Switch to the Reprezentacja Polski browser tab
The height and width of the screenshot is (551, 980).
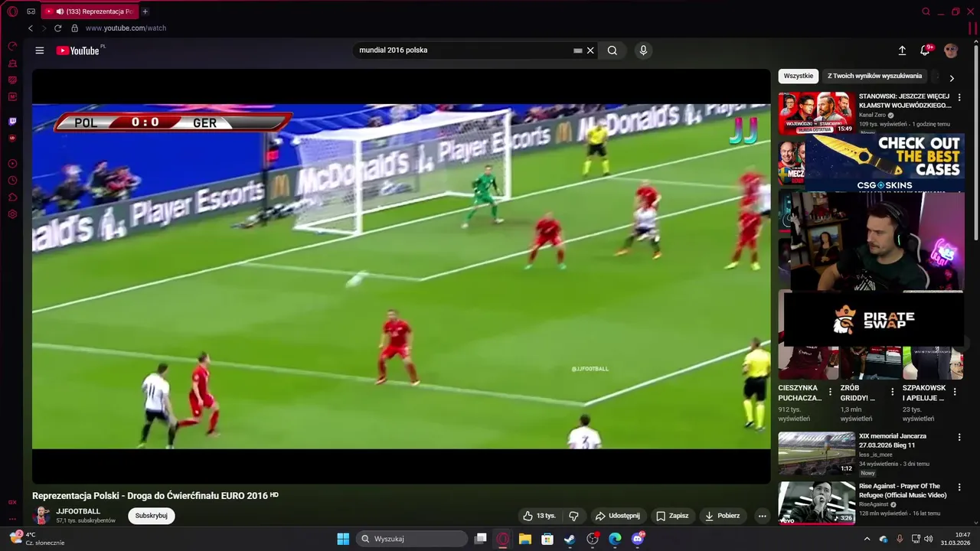coord(89,11)
